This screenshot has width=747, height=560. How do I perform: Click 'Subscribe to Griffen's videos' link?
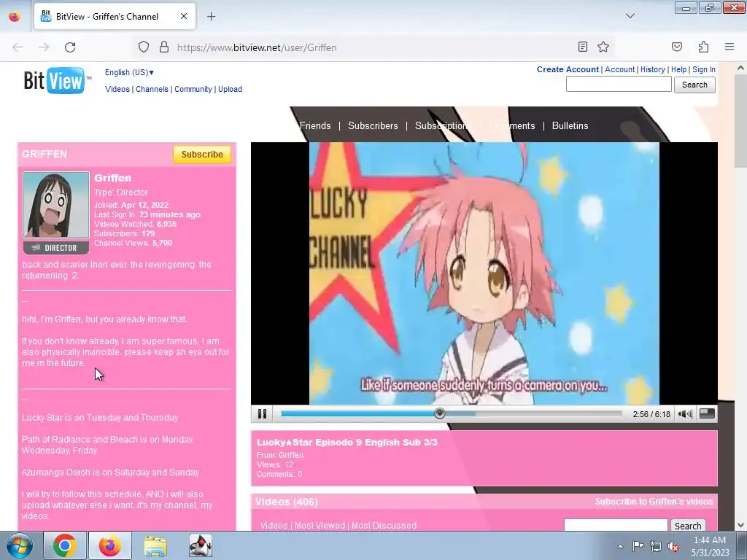pos(654,502)
